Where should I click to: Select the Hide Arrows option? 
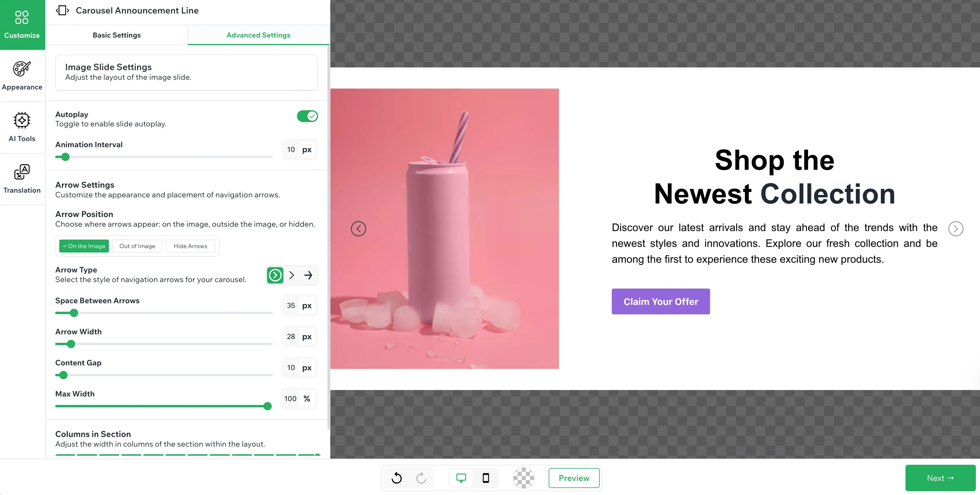tap(190, 246)
